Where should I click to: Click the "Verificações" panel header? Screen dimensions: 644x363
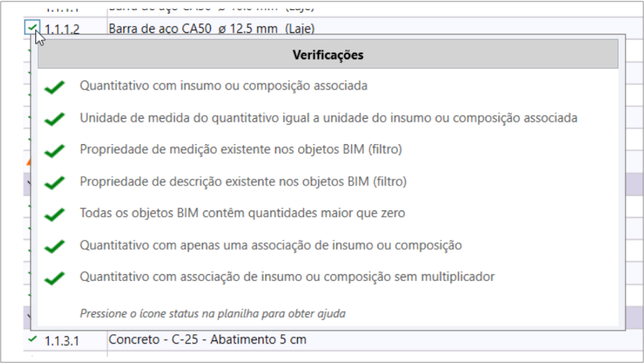pos(328,55)
